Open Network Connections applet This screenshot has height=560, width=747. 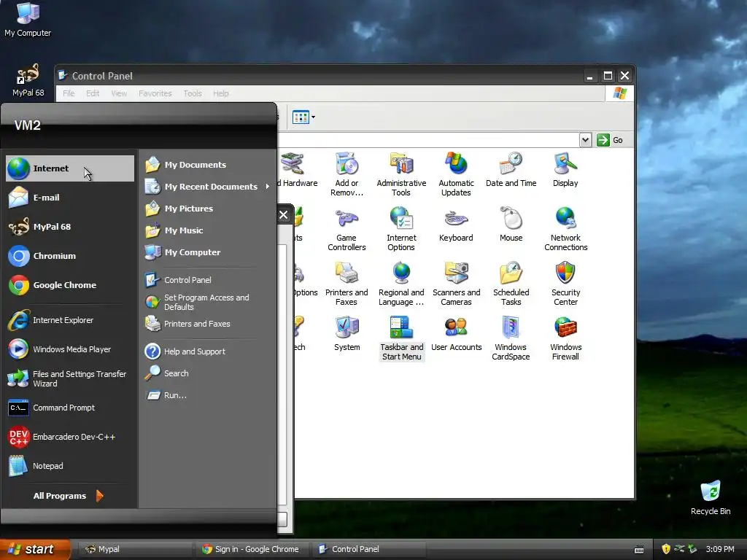coord(566,229)
